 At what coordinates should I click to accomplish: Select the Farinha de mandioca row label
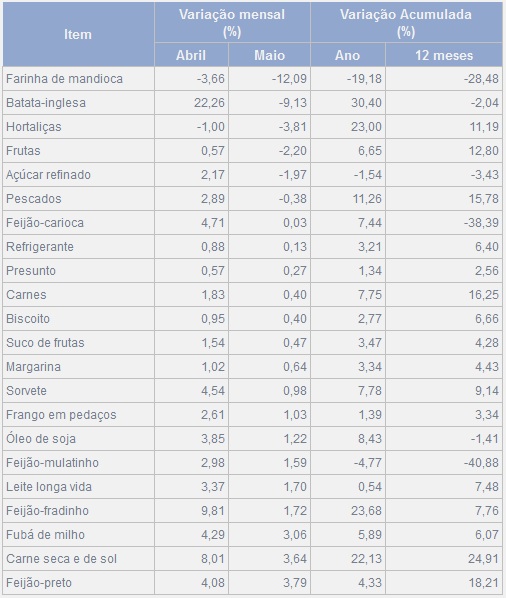point(64,79)
